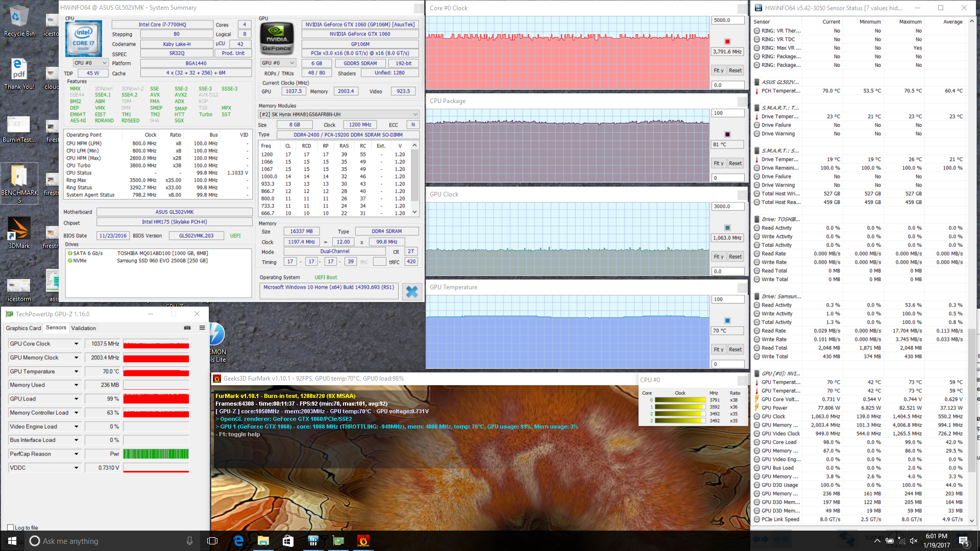Open the PerfCap Reason sensor dropdown
This screenshot has height=551, width=980.
click(x=77, y=454)
